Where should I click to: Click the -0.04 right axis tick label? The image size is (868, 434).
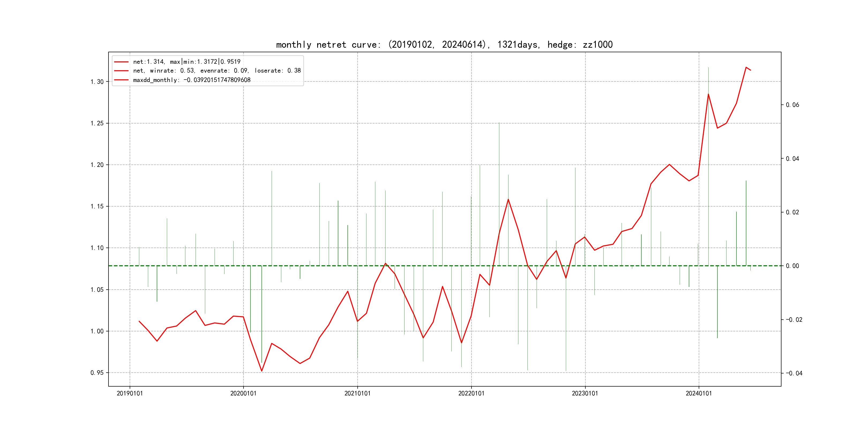point(794,373)
